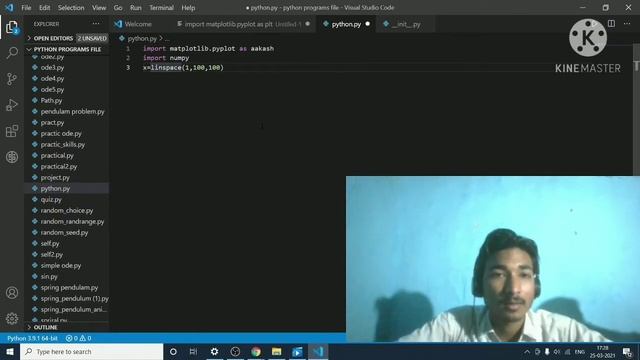The image size is (640, 360).
Task: Open the Run menu
Action: (136, 7)
